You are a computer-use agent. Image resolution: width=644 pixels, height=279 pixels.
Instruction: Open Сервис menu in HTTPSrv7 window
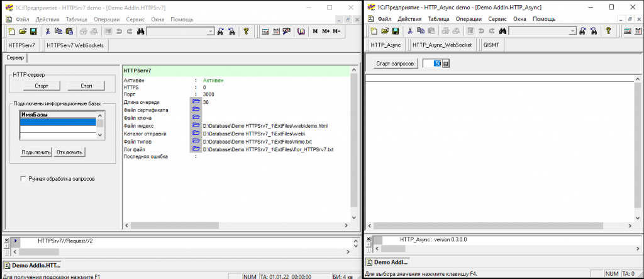135,20
